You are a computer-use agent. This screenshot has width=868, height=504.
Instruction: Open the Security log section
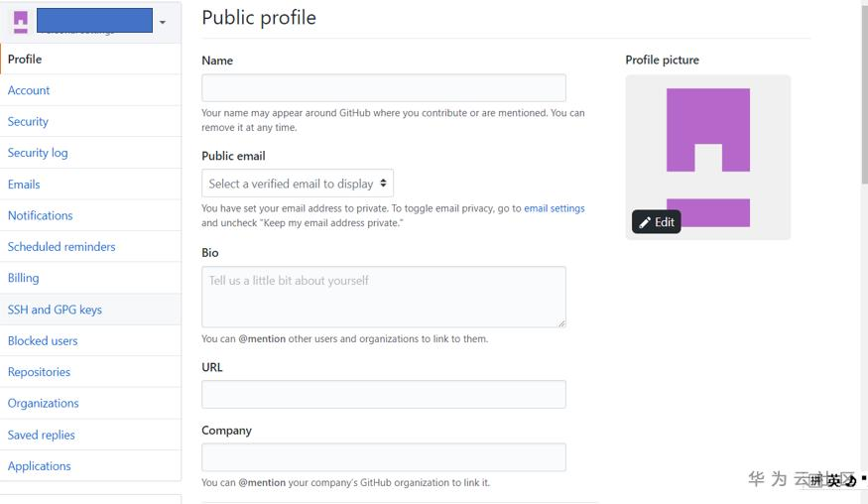(x=38, y=153)
